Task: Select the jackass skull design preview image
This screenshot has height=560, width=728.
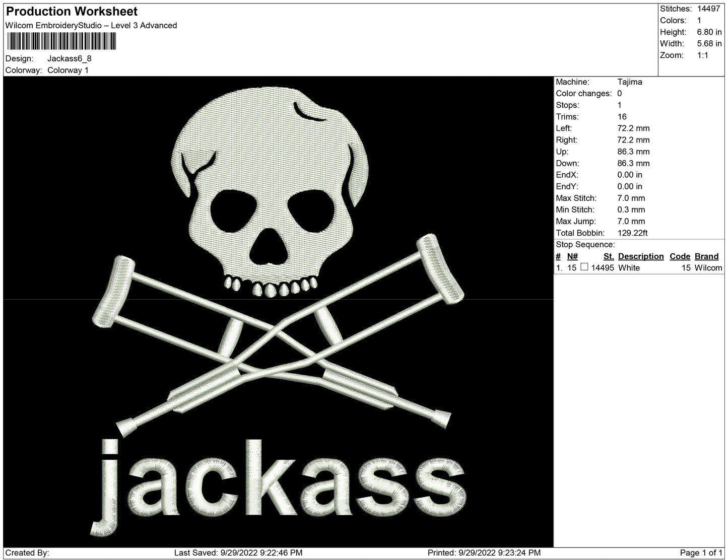Action: coord(279,312)
